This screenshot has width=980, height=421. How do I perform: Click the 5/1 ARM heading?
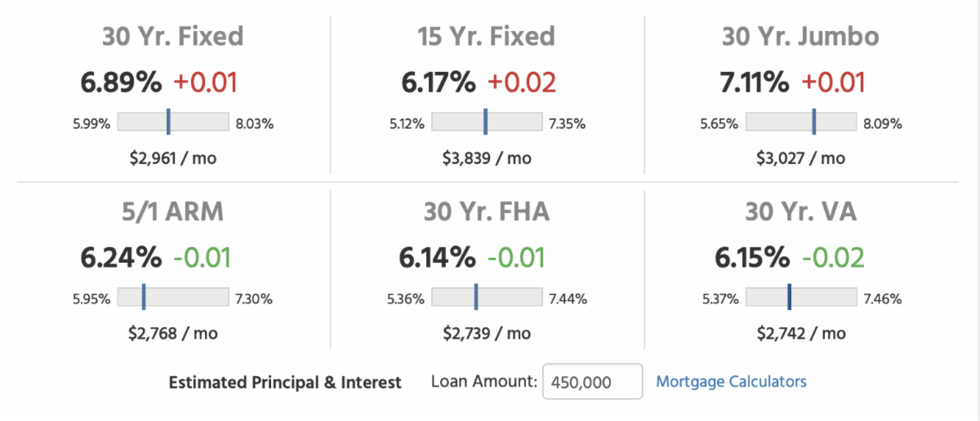(172, 212)
